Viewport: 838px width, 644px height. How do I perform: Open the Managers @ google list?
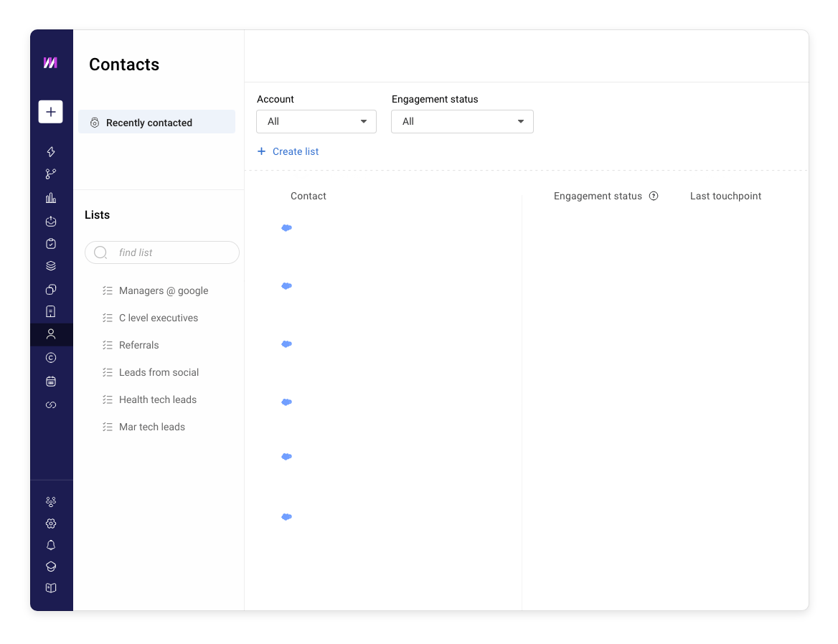pyautogui.click(x=164, y=290)
